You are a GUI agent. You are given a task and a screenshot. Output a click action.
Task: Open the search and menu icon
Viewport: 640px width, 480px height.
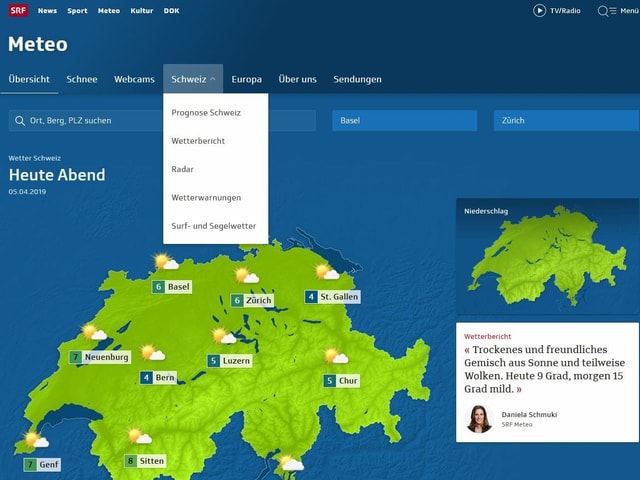(607, 11)
